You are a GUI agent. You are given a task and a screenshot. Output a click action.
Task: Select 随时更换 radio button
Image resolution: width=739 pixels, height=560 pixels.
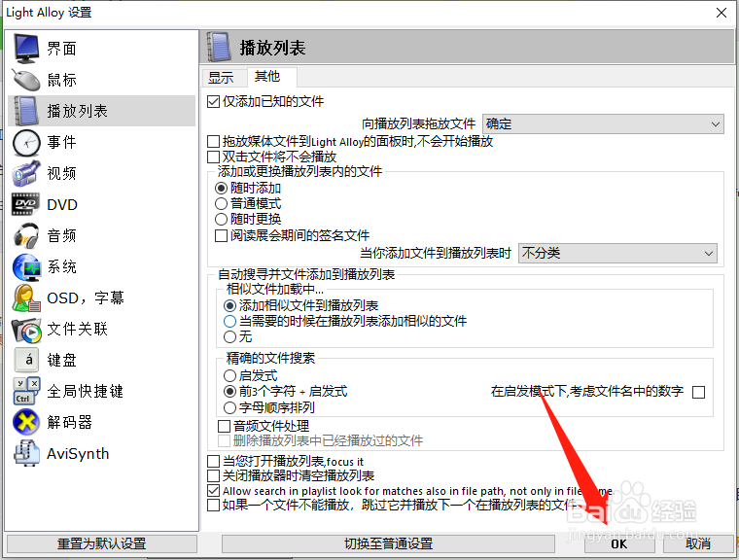point(221,219)
